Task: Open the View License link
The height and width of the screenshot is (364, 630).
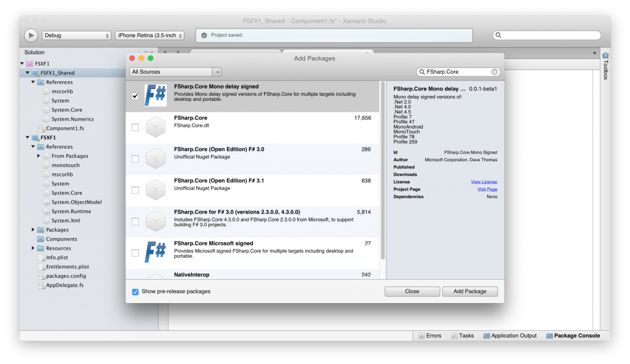Action: tap(484, 182)
